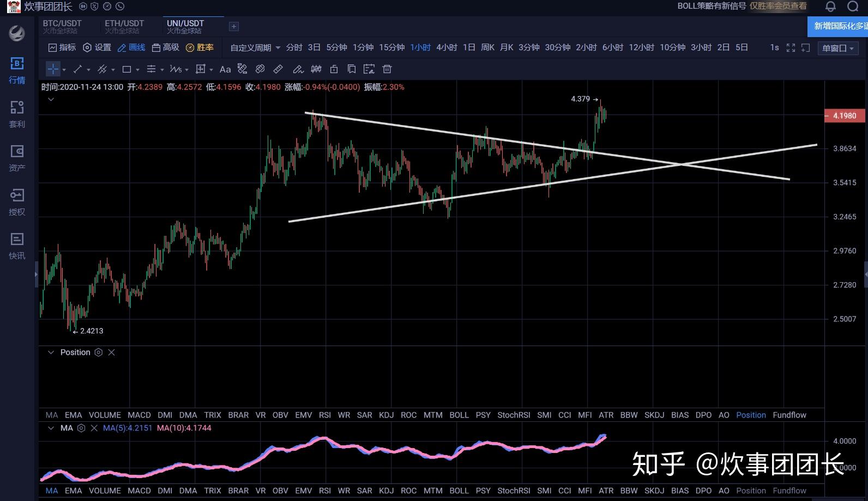Collapse the Position indicator panel
The height and width of the screenshot is (501, 868).
coord(51,353)
